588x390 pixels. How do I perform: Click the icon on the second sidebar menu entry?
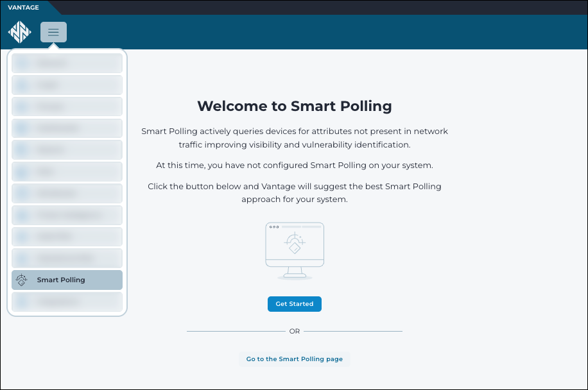pyautogui.click(x=22, y=85)
